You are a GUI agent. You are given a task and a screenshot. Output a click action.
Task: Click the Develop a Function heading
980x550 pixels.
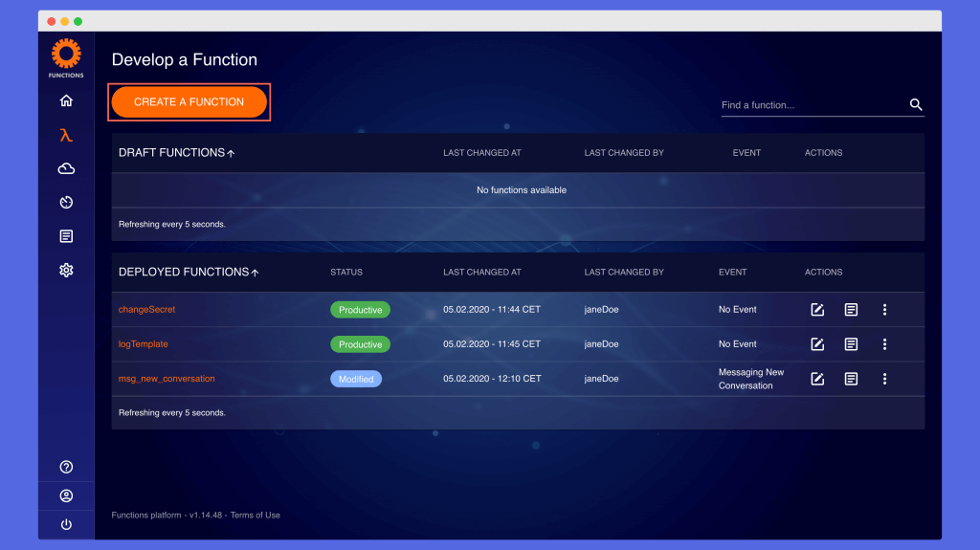click(x=185, y=59)
